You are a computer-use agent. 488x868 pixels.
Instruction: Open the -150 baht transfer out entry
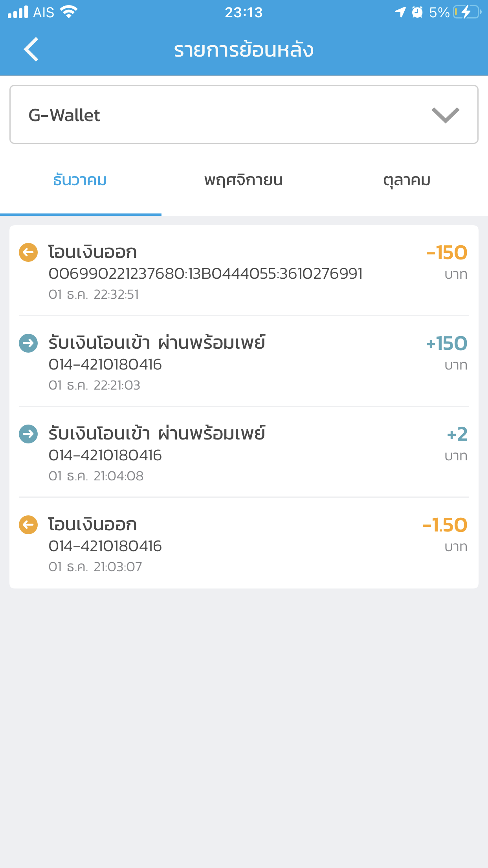244,271
